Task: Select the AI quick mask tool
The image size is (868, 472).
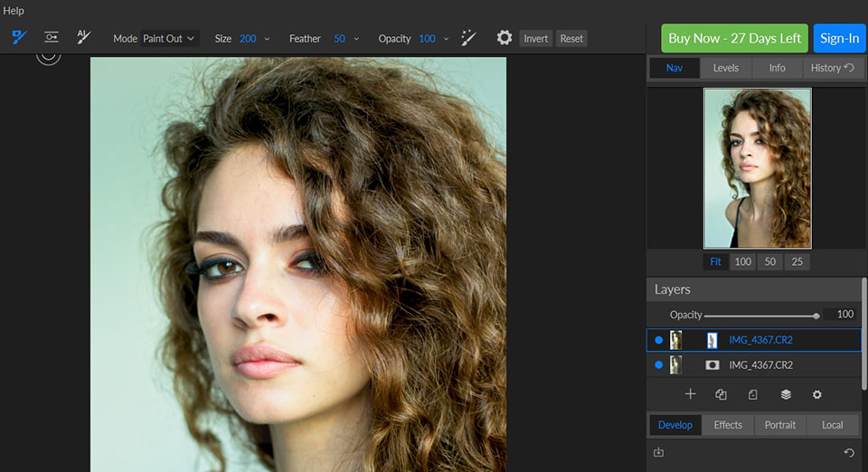Action: click(83, 37)
